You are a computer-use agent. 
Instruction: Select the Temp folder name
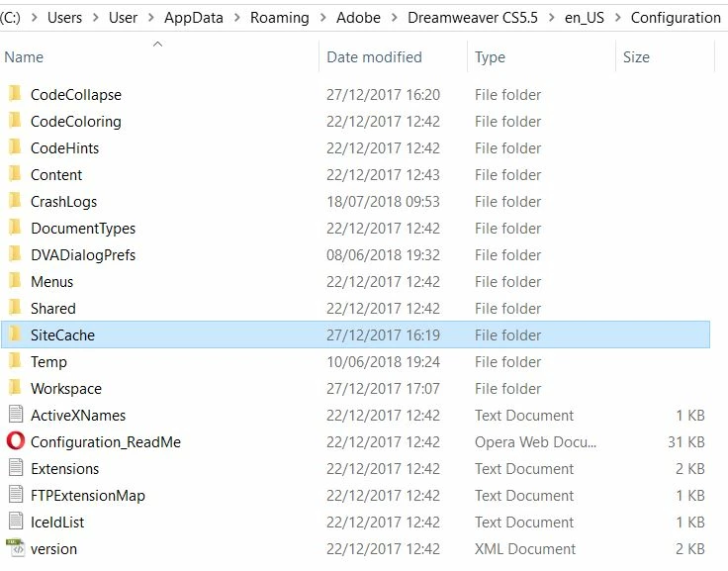click(x=48, y=362)
